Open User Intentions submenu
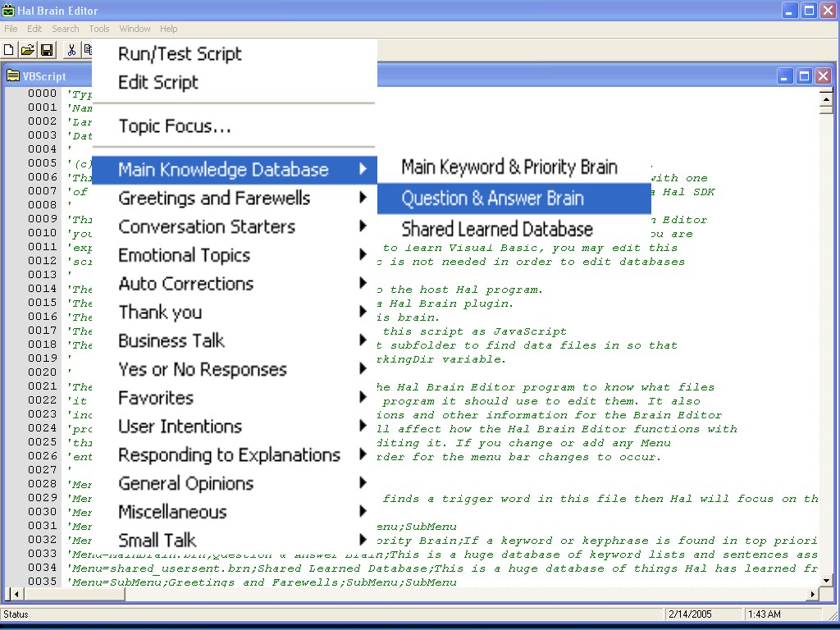 (234, 427)
